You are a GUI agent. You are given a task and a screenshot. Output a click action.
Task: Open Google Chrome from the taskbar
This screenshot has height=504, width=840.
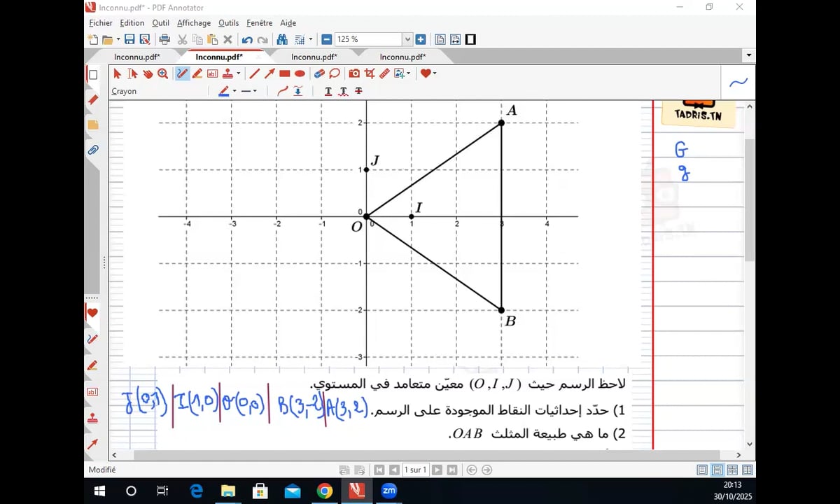tap(324, 491)
